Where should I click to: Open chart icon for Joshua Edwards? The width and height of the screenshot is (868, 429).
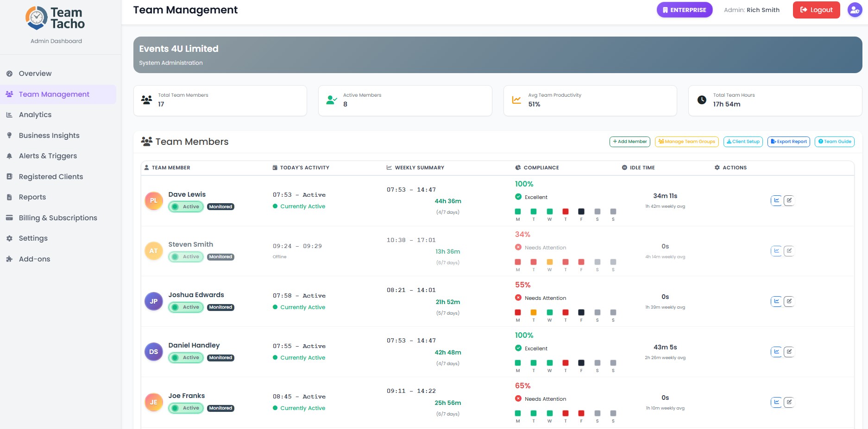[x=776, y=301]
